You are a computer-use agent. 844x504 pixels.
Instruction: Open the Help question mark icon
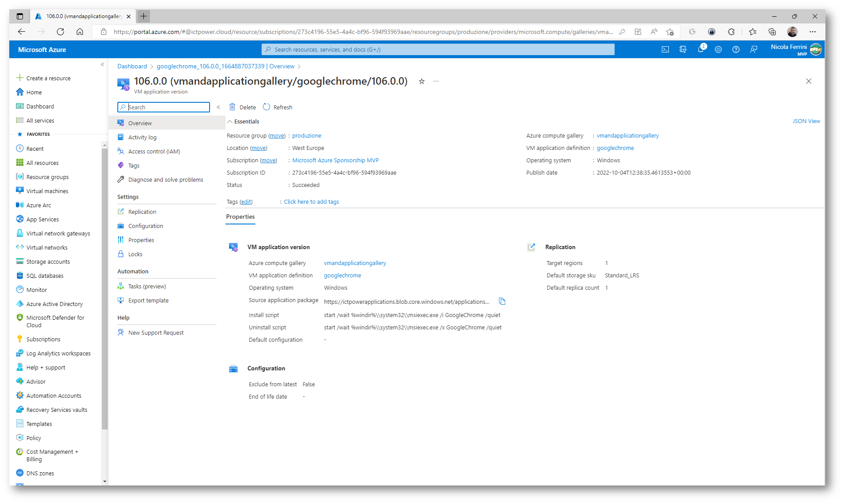[x=736, y=49]
